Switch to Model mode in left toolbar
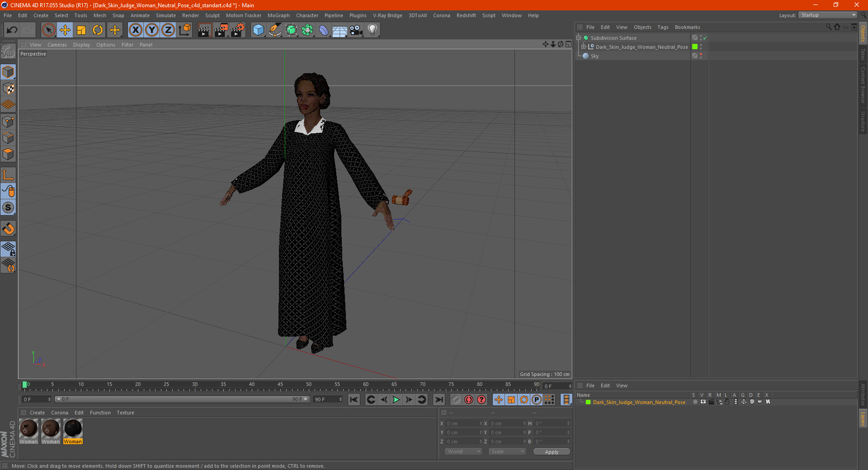This screenshot has width=868, height=470. 8,72
